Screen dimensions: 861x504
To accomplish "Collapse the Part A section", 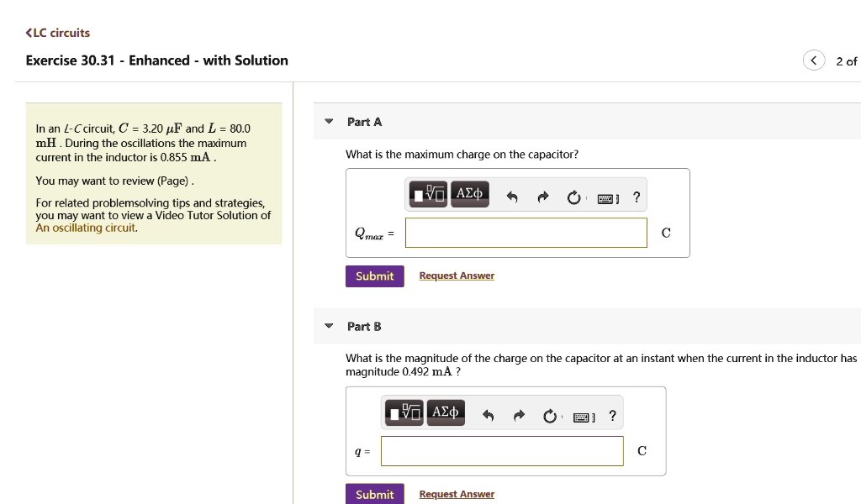I will [329, 121].
